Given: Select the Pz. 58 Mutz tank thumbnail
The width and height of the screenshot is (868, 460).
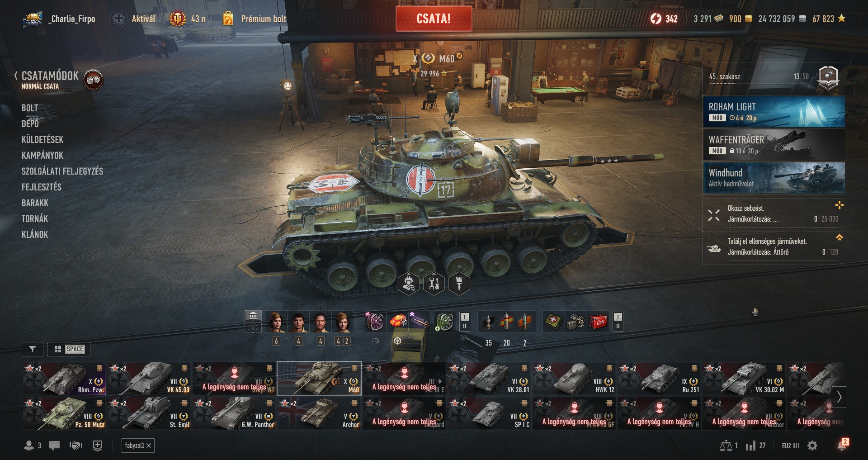Looking at the screenshot, I should click(64, 413).
